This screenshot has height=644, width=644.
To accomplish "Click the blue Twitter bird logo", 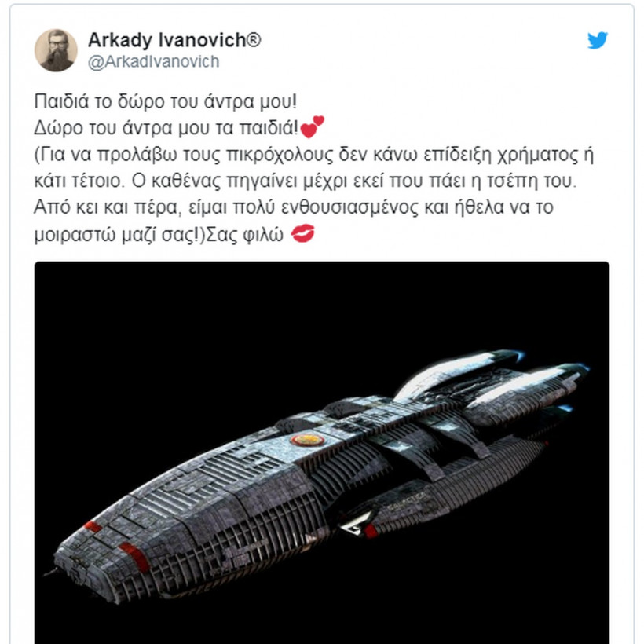I will tap(597, 40).
